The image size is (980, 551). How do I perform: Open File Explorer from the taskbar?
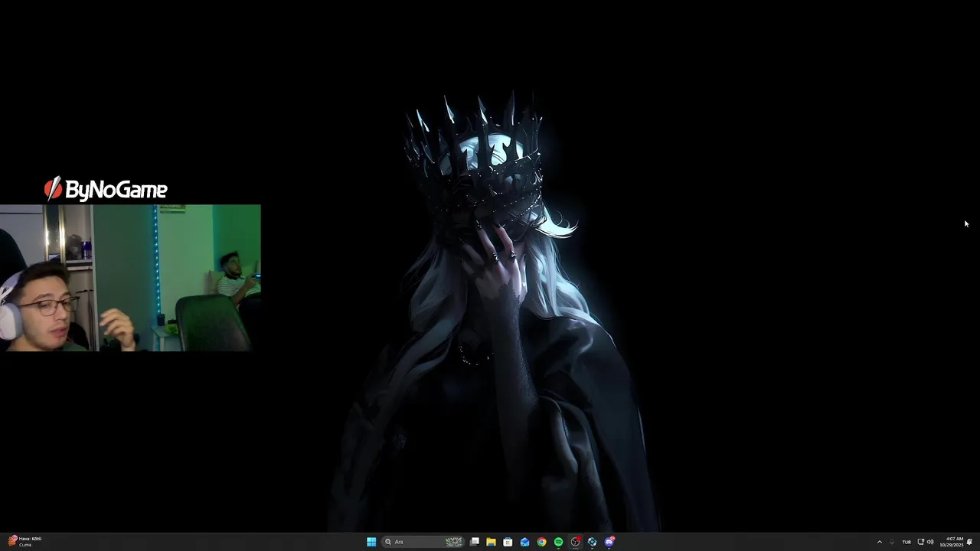491,542
